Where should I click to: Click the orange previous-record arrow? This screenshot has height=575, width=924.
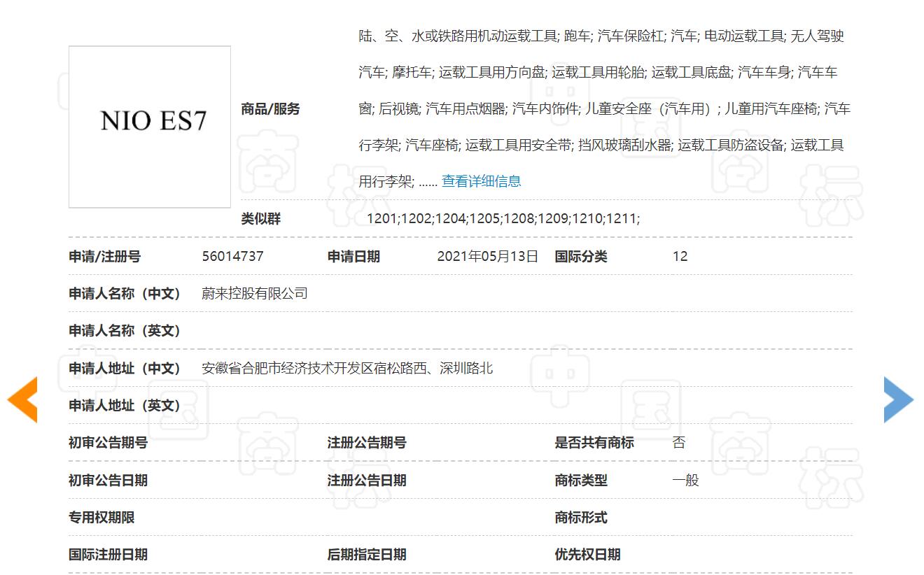pos(23,400)
